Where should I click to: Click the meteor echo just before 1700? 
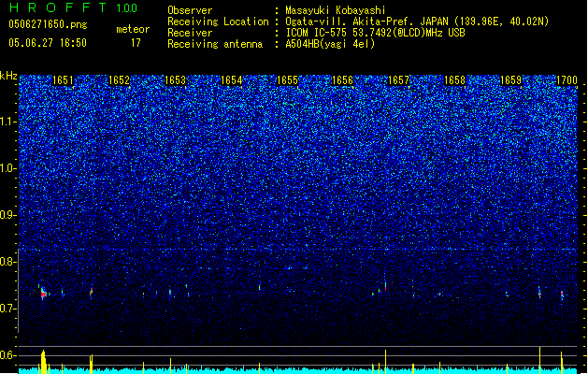(x=562, y=295)
